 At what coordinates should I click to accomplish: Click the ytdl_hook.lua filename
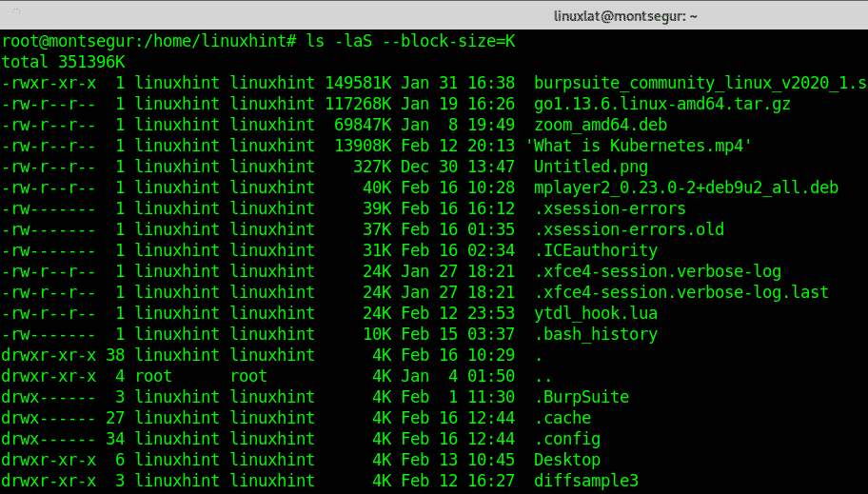[x=596, y=313]
